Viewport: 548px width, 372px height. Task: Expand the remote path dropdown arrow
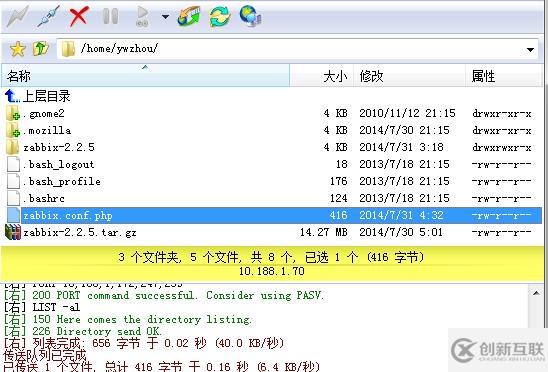[x=530, y=50]
